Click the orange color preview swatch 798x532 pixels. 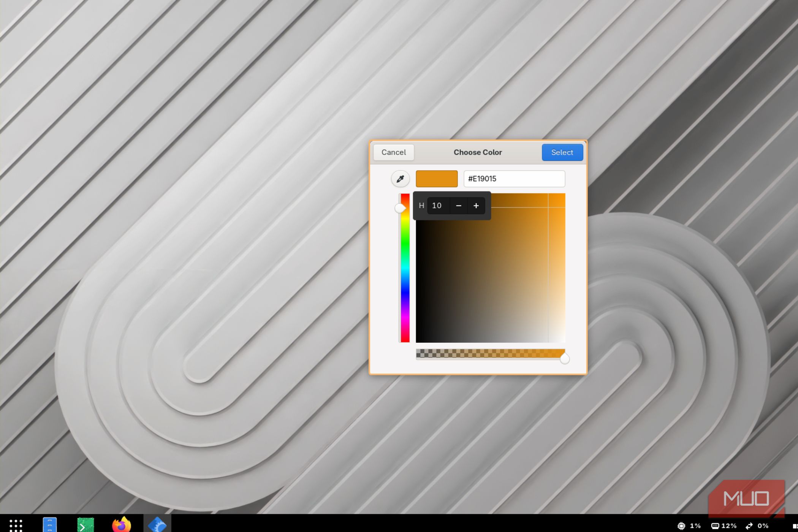coord(437,179)
